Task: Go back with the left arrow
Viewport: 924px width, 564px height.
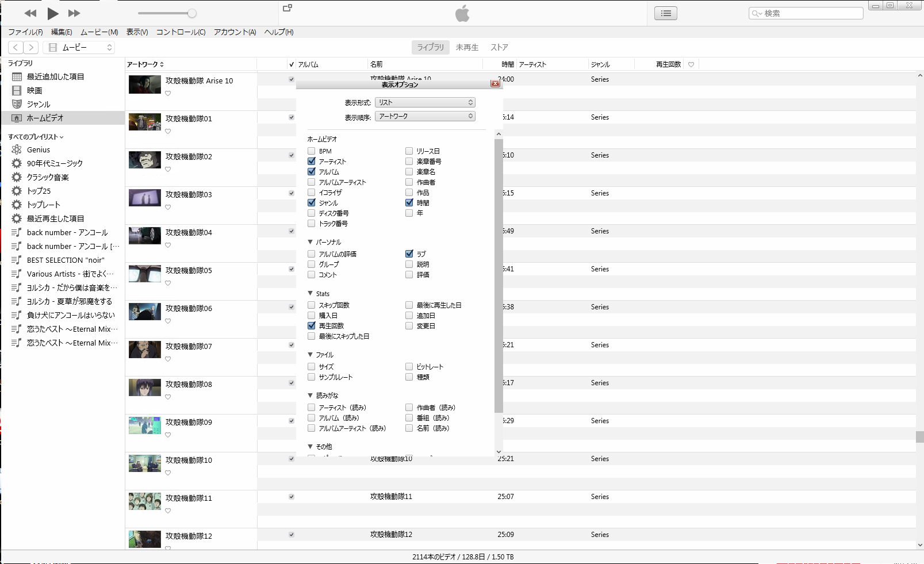Action: 16,48
